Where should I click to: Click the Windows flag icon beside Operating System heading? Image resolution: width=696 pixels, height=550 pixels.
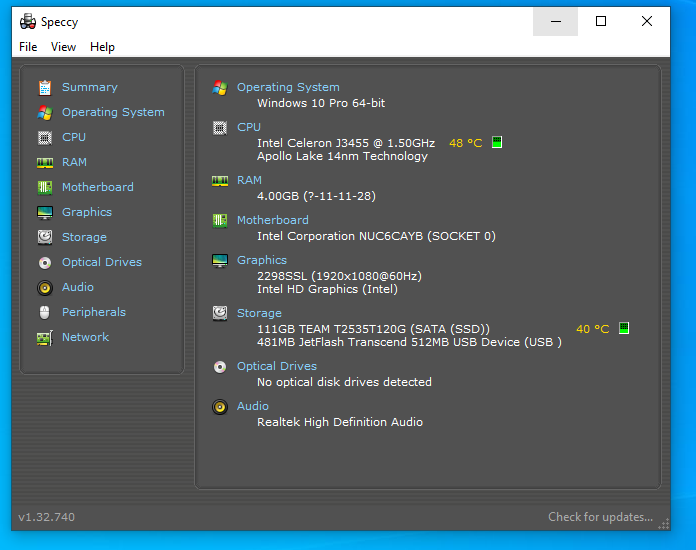pos(220,87)
